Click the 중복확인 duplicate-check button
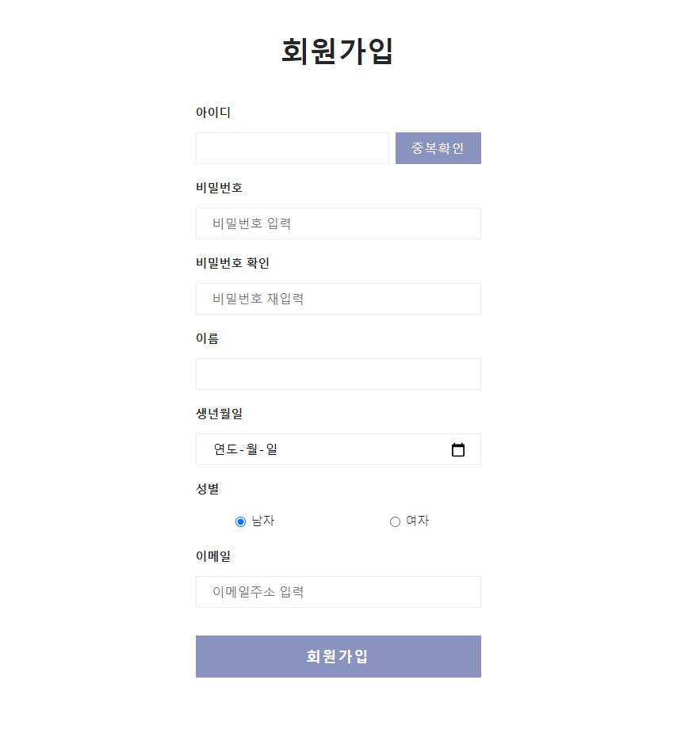This screenshot has height=733, width=700. tap(438, 148)
